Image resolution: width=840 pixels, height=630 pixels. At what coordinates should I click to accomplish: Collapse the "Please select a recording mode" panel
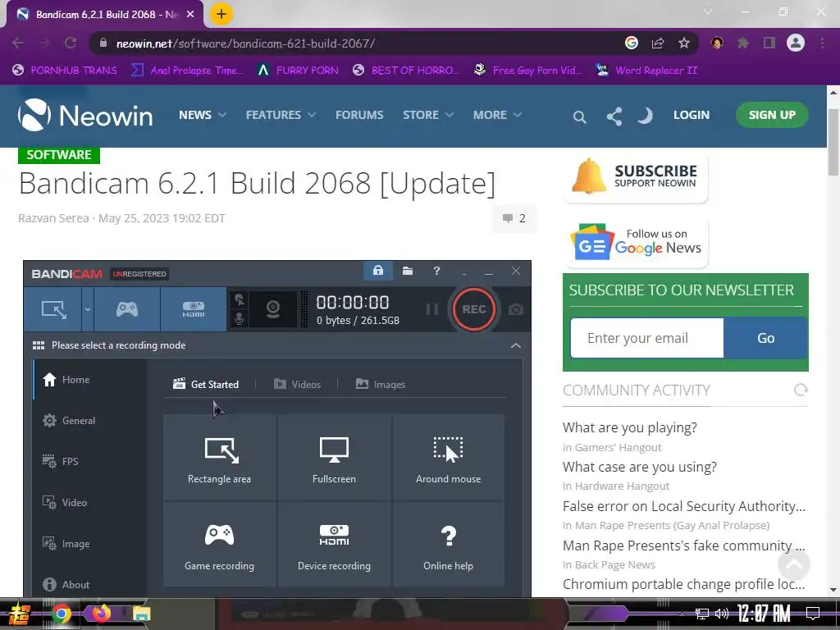pos(515,345)
